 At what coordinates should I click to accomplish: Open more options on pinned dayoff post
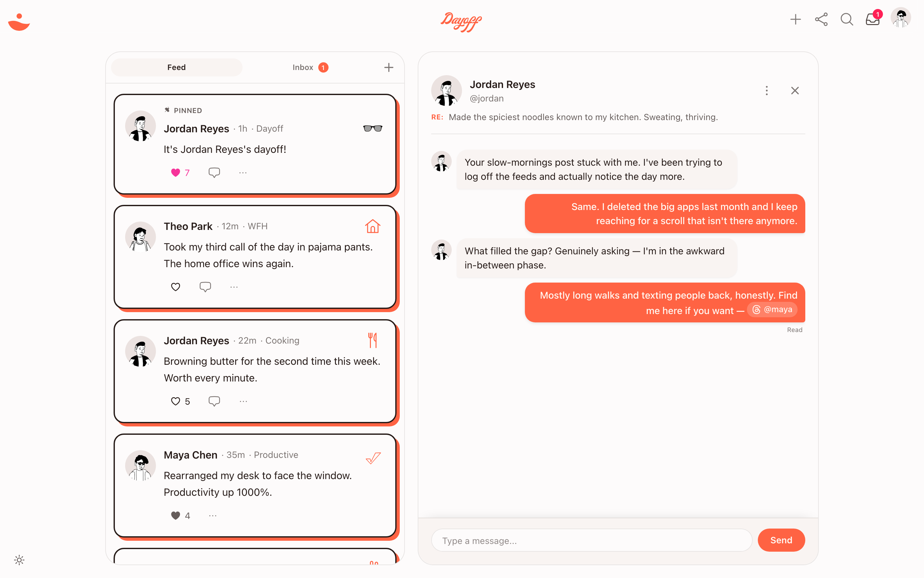[x=243, y=173]
